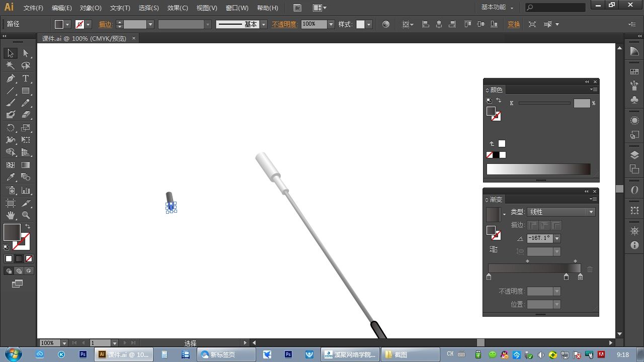Select the Gradient tool in toolbox
Screen dimensions: 644x362
pos(26,165)
